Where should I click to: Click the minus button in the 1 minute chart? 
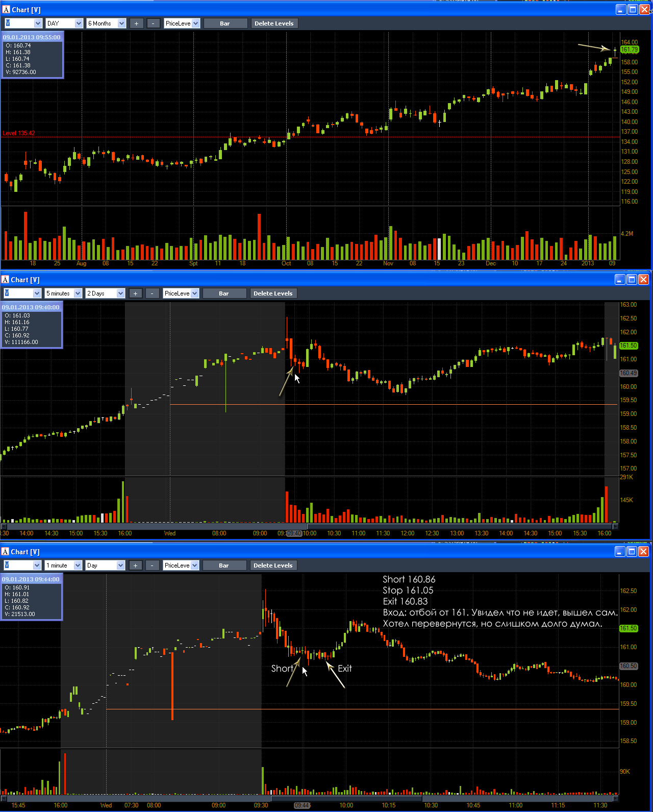tap(153, 565)
